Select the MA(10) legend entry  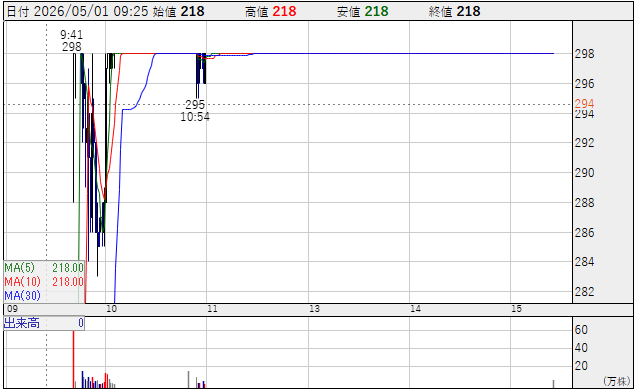pyautogui.click(x=44, y=281)
